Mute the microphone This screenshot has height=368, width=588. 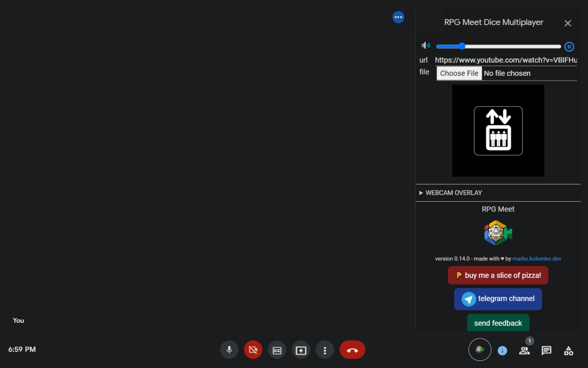[x=229, y=350]
